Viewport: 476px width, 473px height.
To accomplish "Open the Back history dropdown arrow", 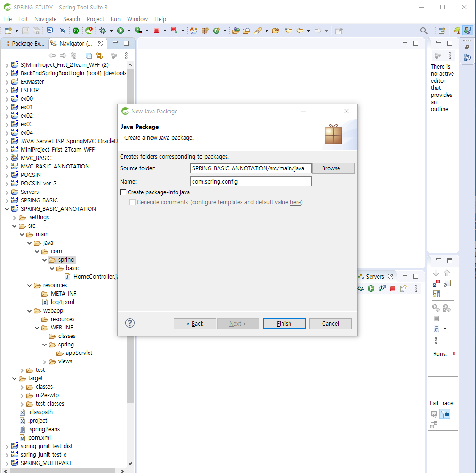I will 308,31.
